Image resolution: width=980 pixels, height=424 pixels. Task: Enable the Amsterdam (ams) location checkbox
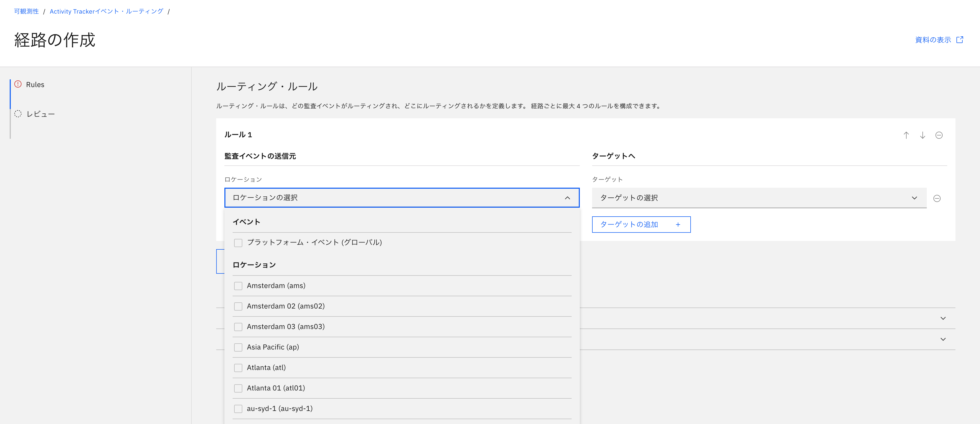pos(238,286)
